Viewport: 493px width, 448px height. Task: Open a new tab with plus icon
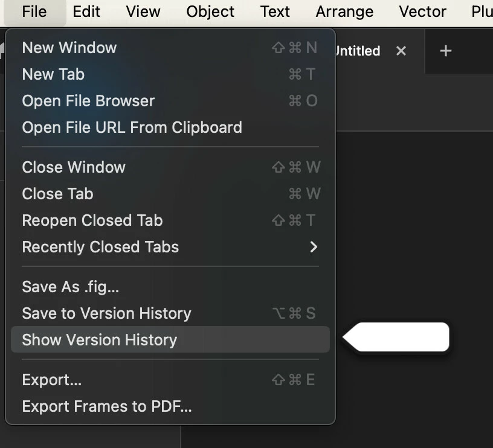(x=445, y=51)
